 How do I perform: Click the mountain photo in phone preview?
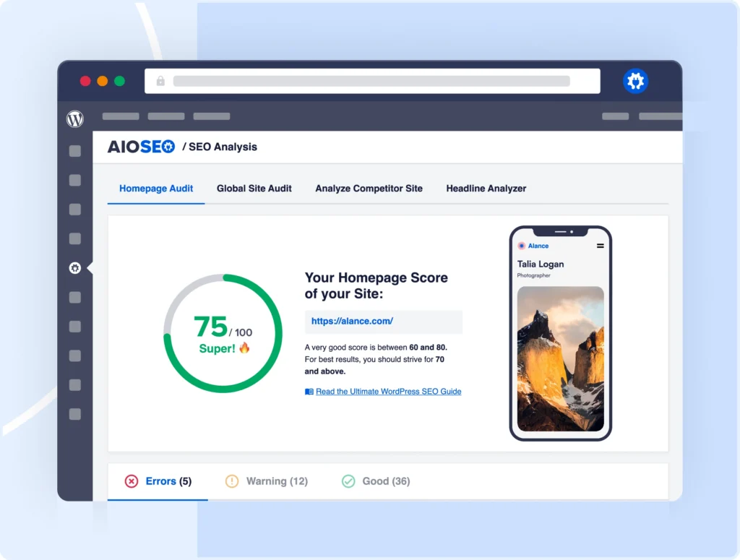[560, 358]
